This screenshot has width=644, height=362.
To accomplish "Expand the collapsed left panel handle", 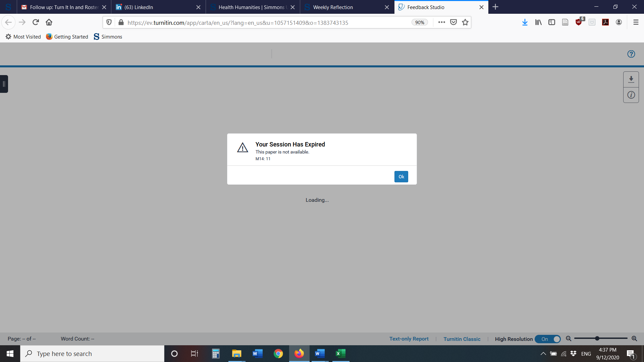I will pos(4,84).
